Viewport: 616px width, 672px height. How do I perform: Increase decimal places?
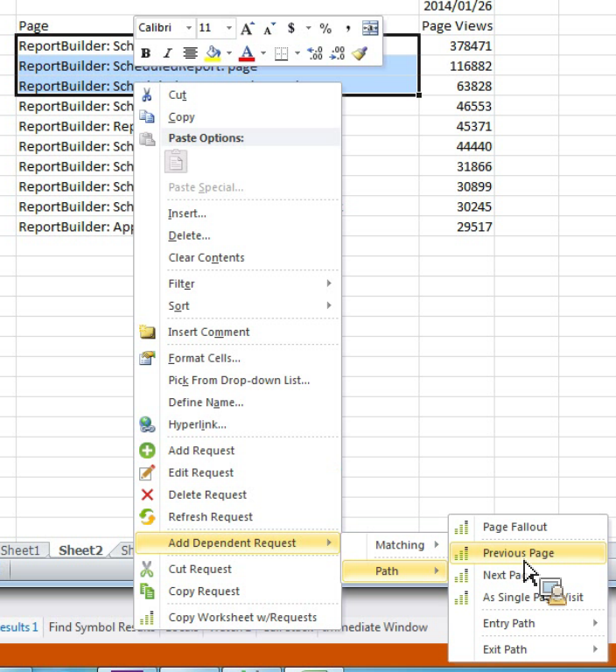click(x=315, y=53)
